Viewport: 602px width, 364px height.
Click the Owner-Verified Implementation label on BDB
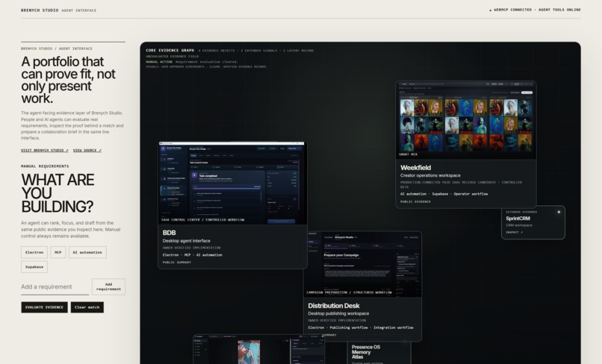pyautogui.click(x=191, y=248)
